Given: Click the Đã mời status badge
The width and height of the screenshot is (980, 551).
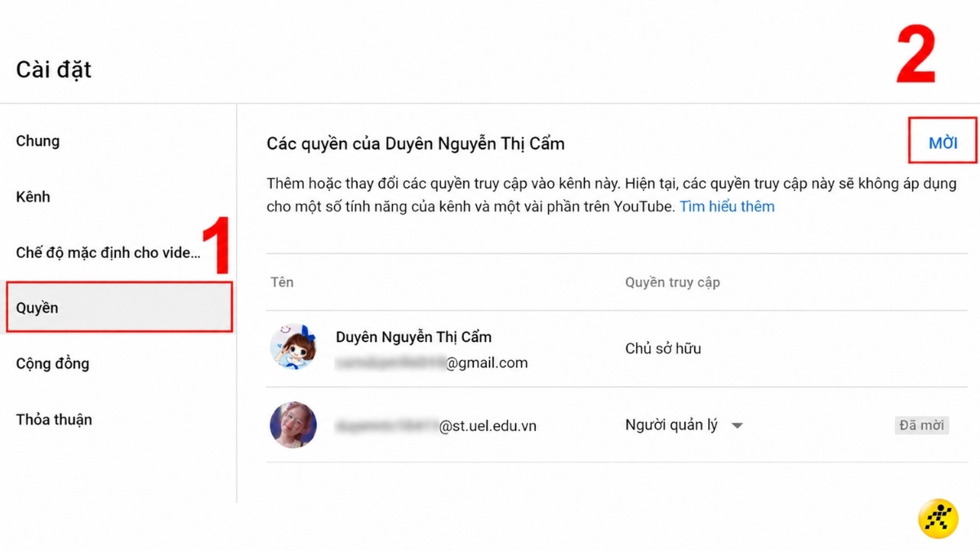Looking at the screenshot, I should point(921,425).
